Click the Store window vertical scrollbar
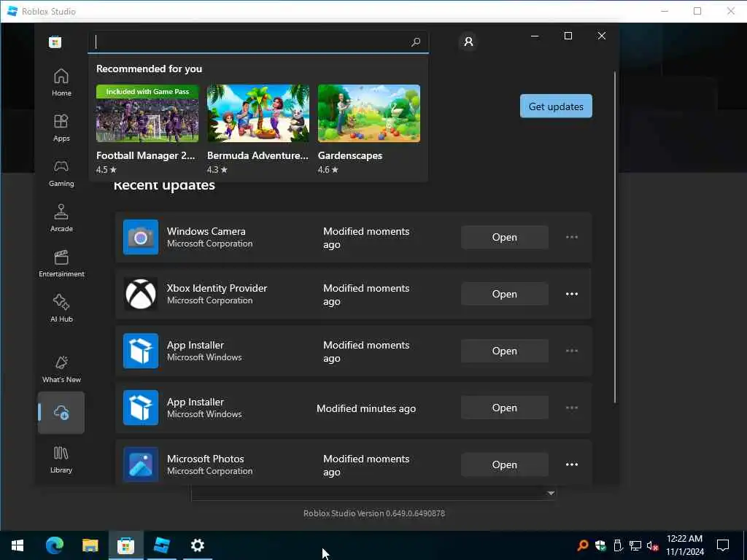 click(x=614, y=237)
